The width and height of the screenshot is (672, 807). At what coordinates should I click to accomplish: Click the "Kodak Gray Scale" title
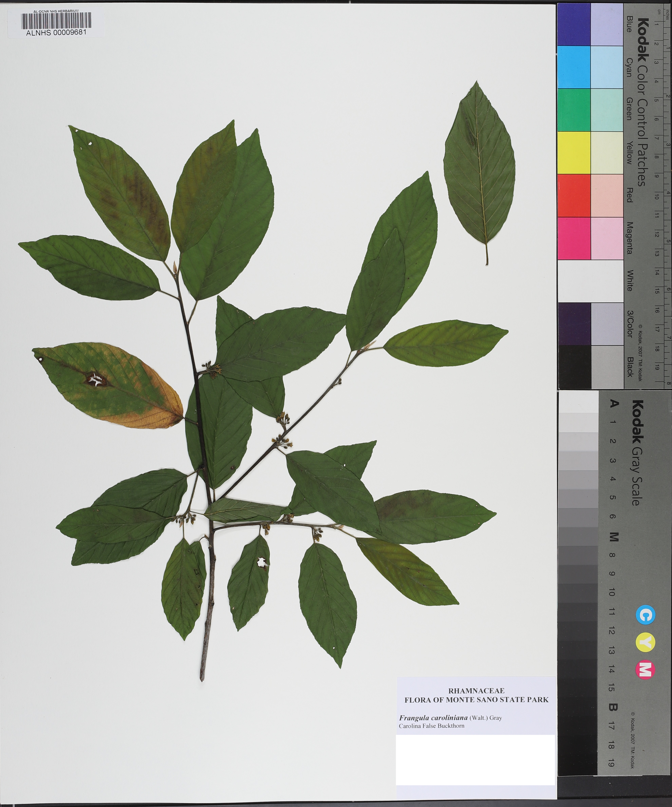click(x=637, y=452)
